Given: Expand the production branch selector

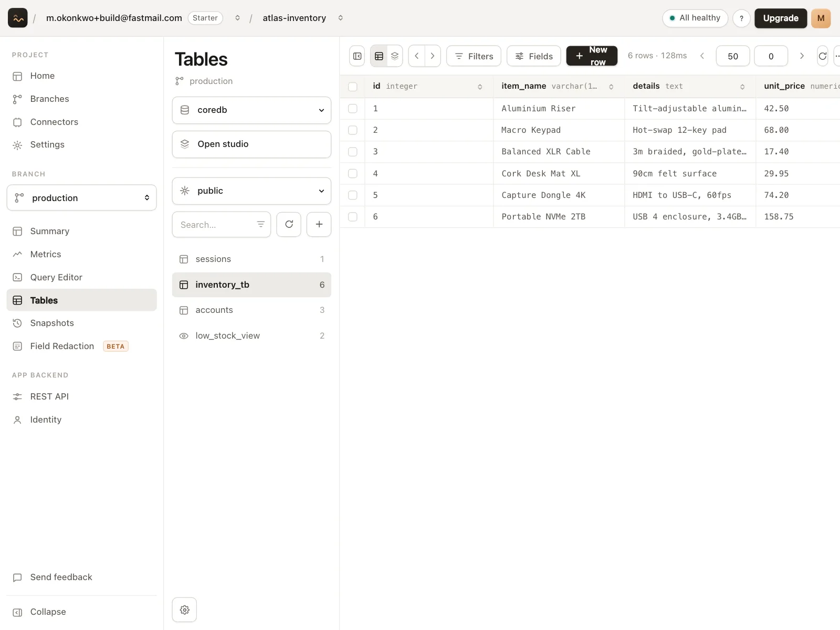Looking at the screenshot, I should tap(82, 197).
